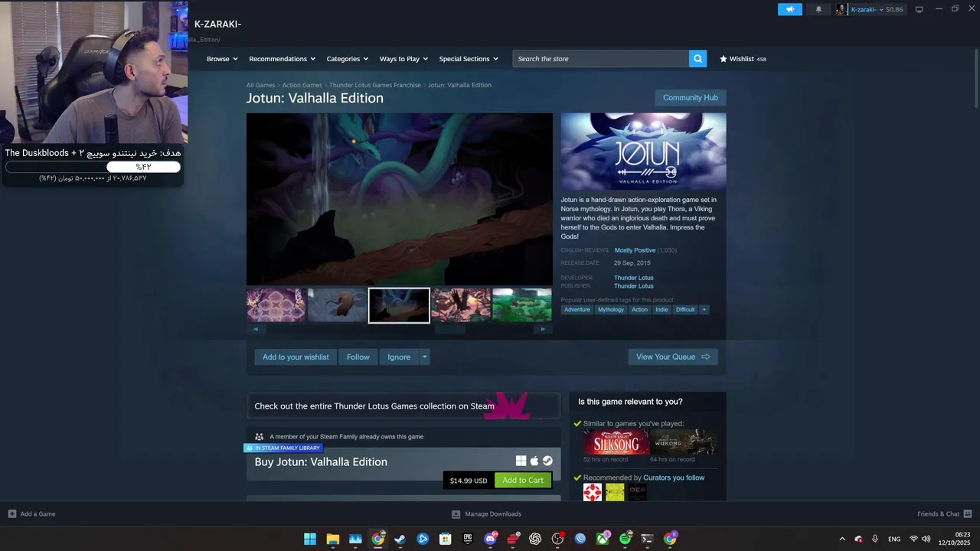Click Add to your wishlist
The height and width of the screenshot is (551, 980).
(296, 357)
